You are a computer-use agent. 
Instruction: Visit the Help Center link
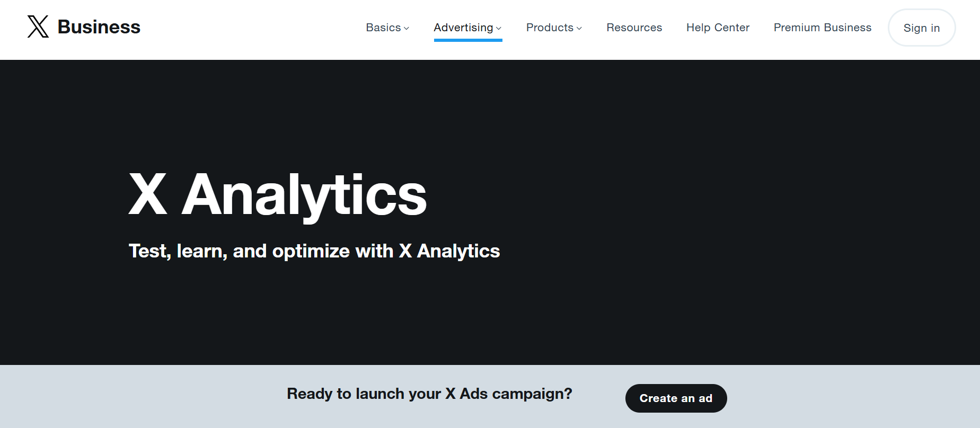coord(718,28)
